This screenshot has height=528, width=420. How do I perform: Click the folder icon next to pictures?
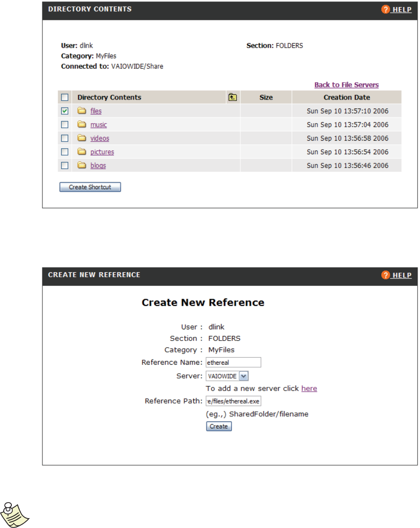(82, 152)
